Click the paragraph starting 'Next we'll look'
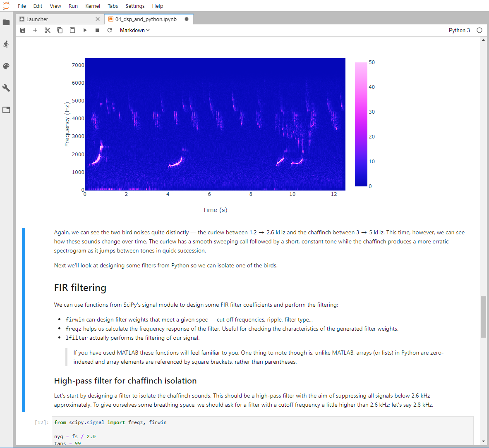 (x=165, y=265)
